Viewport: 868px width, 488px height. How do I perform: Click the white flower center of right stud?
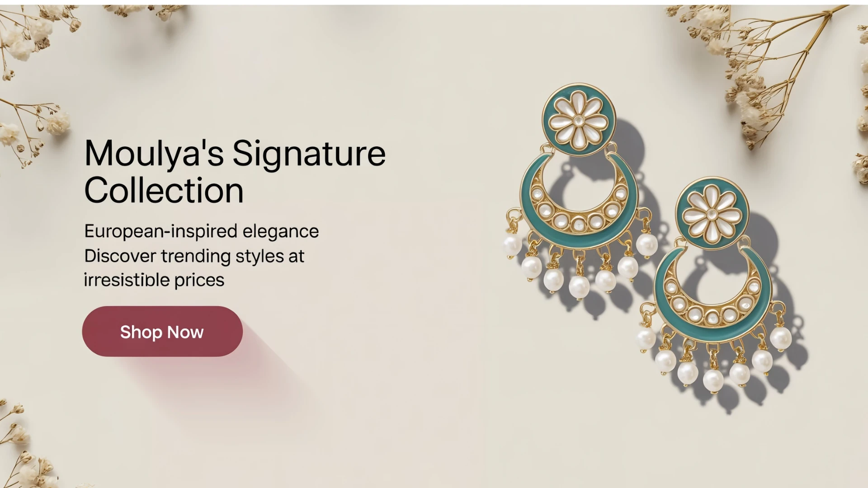[712, 213]
